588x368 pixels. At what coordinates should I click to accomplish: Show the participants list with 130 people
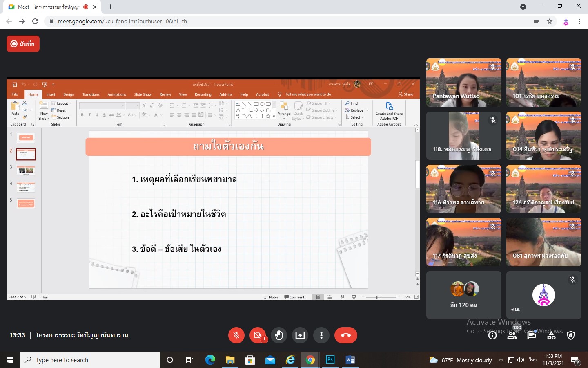point(512,336)
